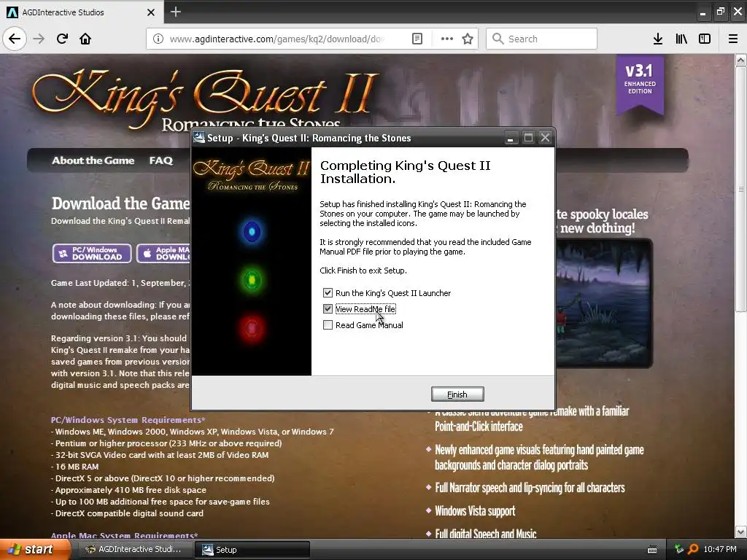Click the 'Download the Game' heading
Viewport: 747px width, 560px height.
(120, 203)
